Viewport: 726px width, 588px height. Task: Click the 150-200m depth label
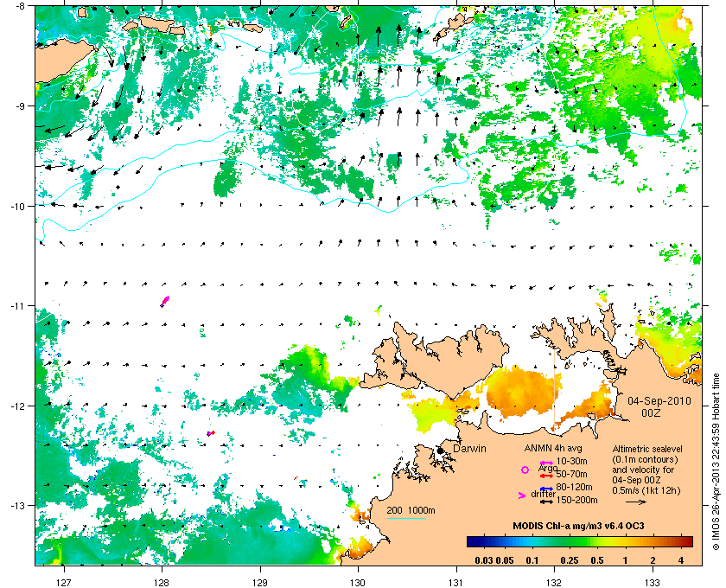pos(577,500)
